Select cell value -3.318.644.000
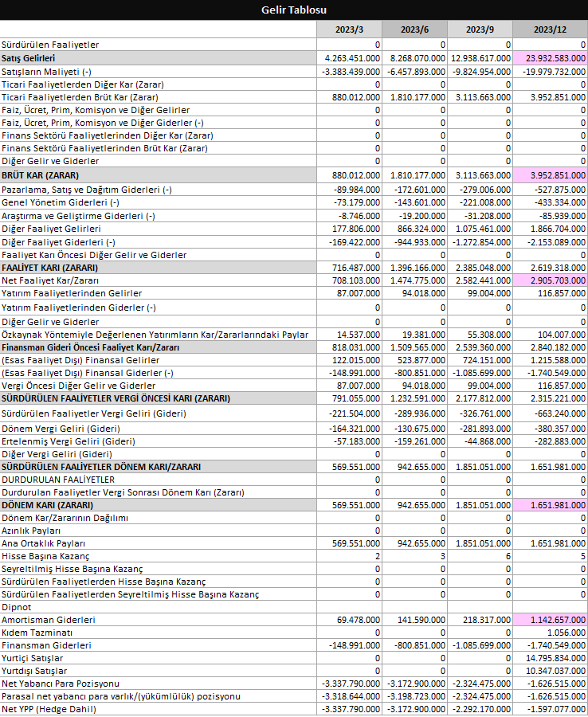This screenshot has width=588, height=717. [x=349, y=697]
